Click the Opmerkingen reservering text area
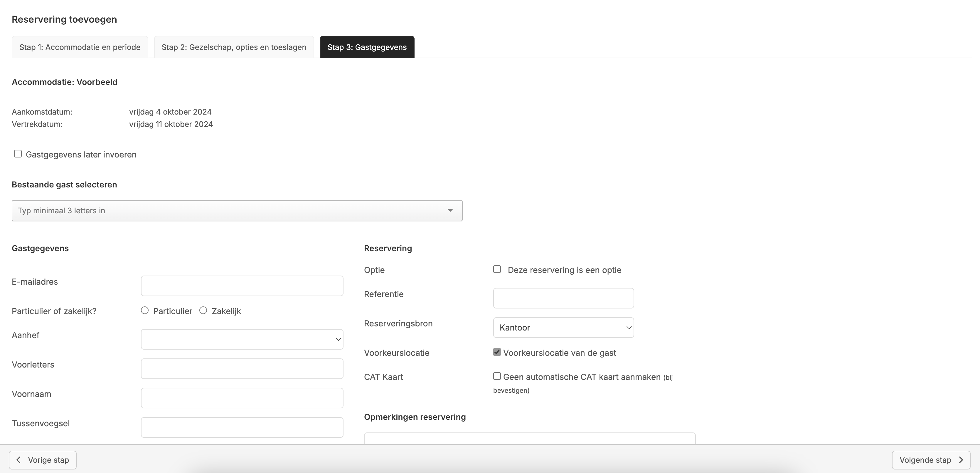The width and height of the screenshot is (980, 473). (530, 438)
